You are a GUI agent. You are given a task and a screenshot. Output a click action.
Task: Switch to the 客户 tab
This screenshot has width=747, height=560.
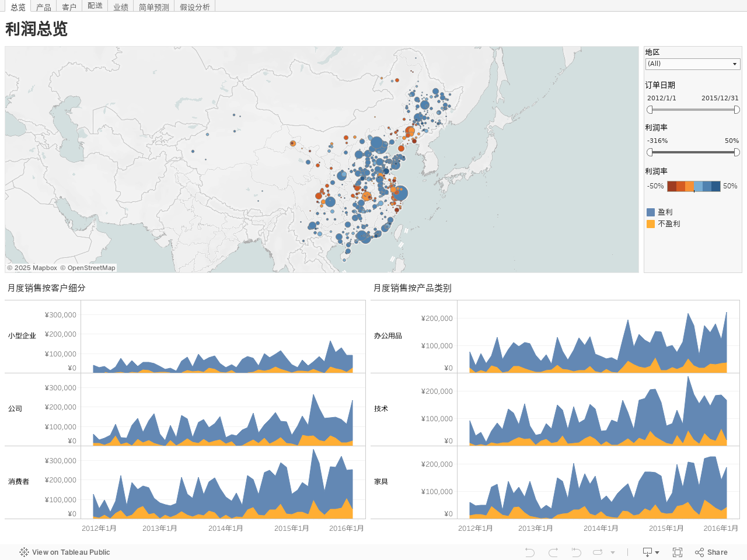click(x=69, y=6)
